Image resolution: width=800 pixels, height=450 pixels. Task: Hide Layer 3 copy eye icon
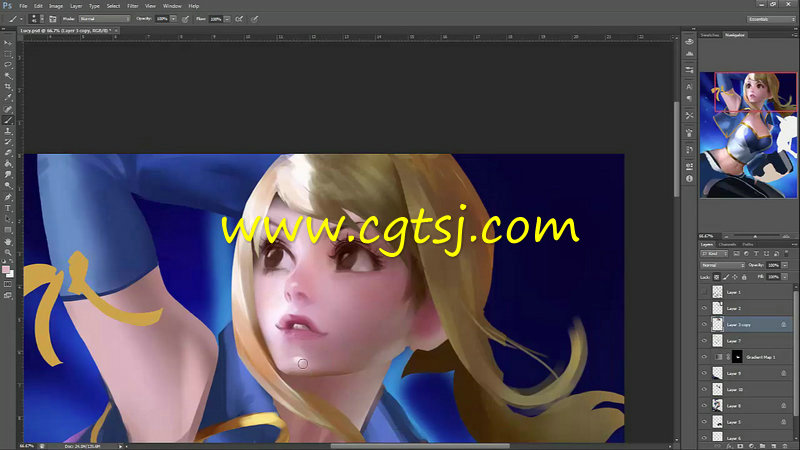click(705, 324)
